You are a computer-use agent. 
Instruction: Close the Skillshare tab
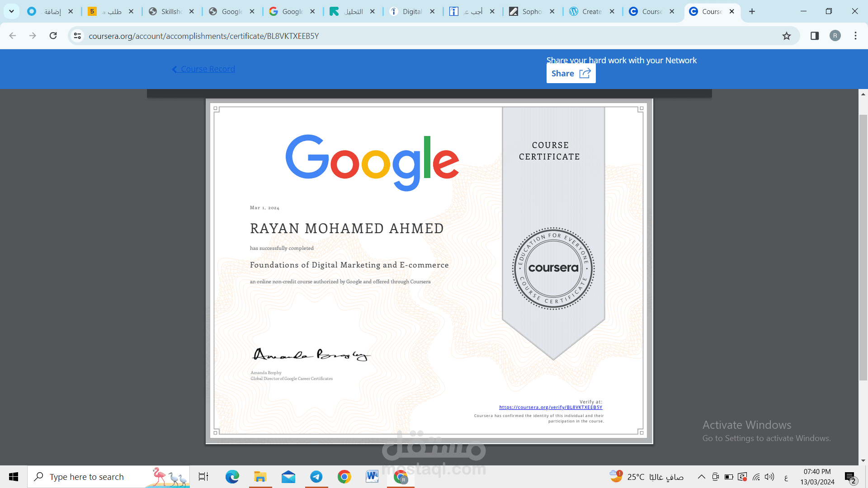coord(192,11)
